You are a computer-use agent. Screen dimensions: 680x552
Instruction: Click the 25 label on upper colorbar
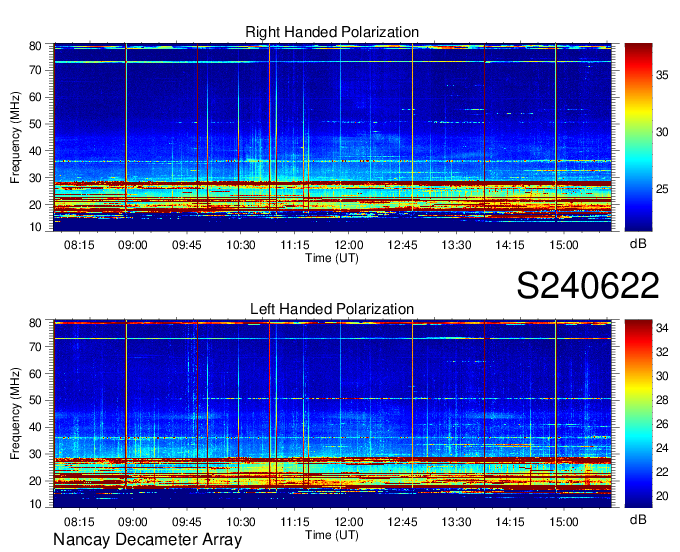click(662, 189)
